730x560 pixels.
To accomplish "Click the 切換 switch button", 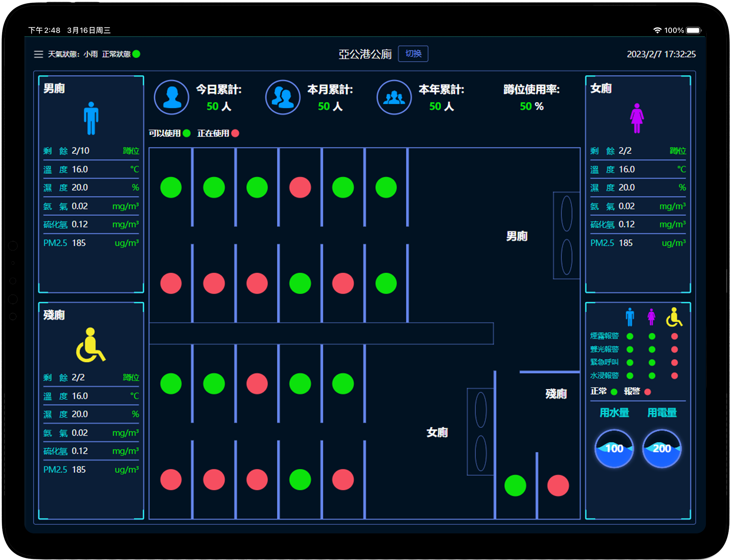I will (x=413, y=54).
